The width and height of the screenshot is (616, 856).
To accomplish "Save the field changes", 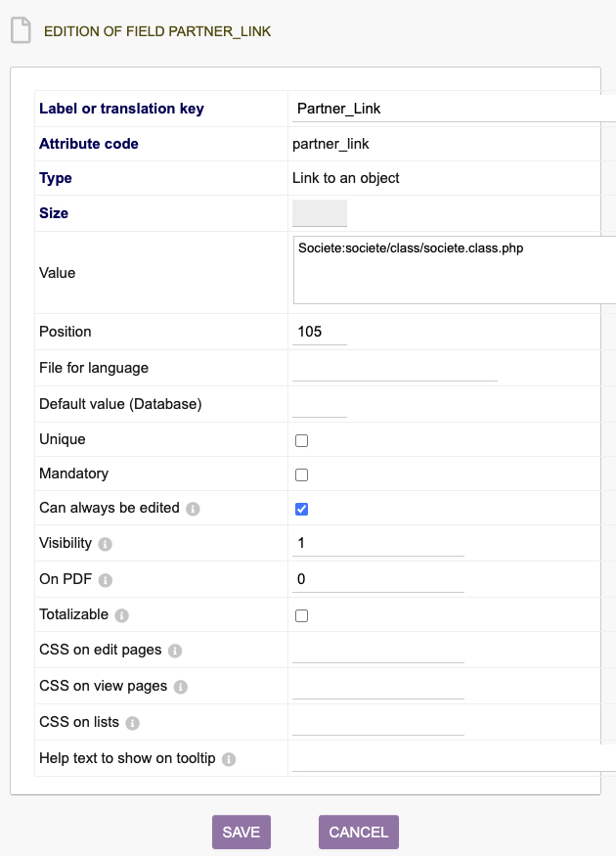I will [242, 832].
